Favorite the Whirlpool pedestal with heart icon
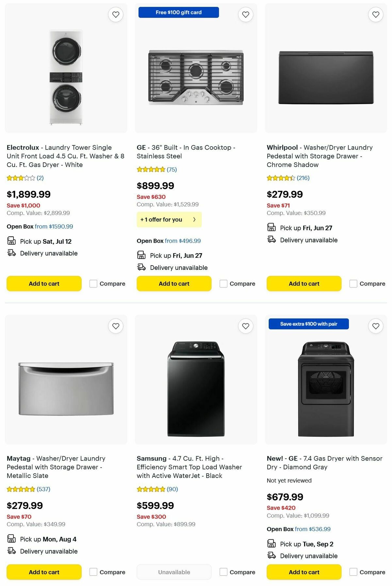Screen dimensions: 392x586 [375, 14]
